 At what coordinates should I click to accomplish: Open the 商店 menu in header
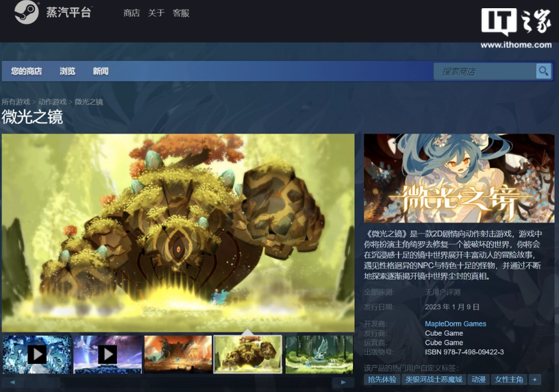[x=132, y=13]
